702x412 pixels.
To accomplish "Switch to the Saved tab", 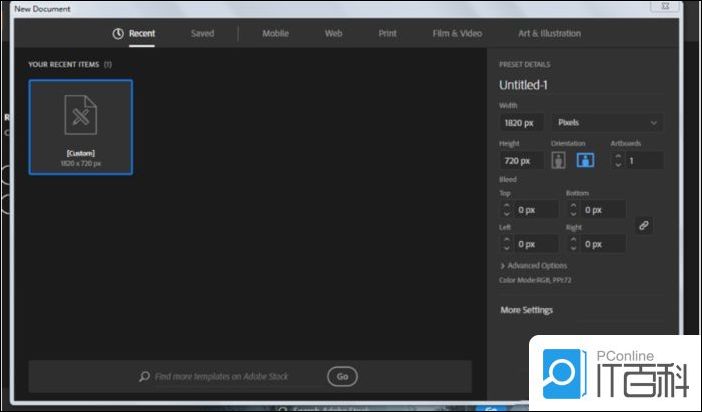I will pos(202,34).
